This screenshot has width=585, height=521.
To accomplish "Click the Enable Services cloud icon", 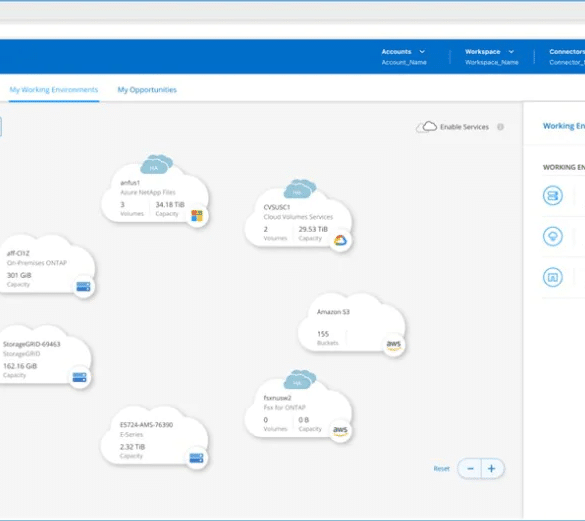I will tap(426, 127).
